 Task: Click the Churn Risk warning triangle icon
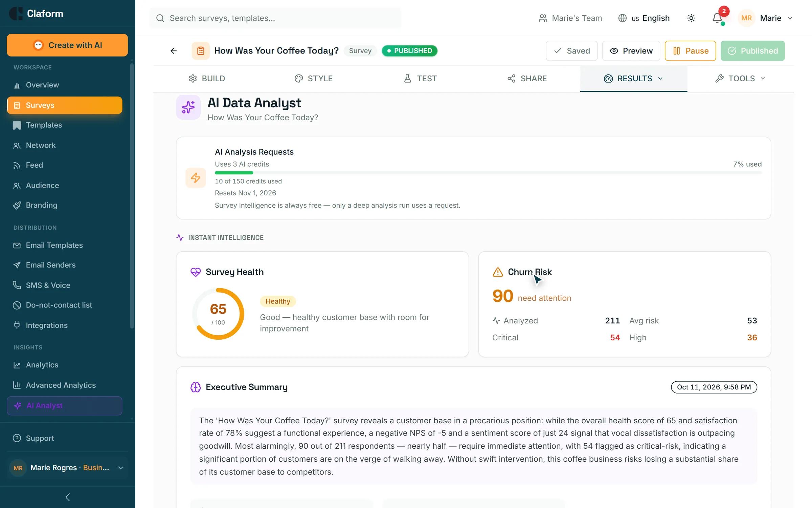point(498,272)
